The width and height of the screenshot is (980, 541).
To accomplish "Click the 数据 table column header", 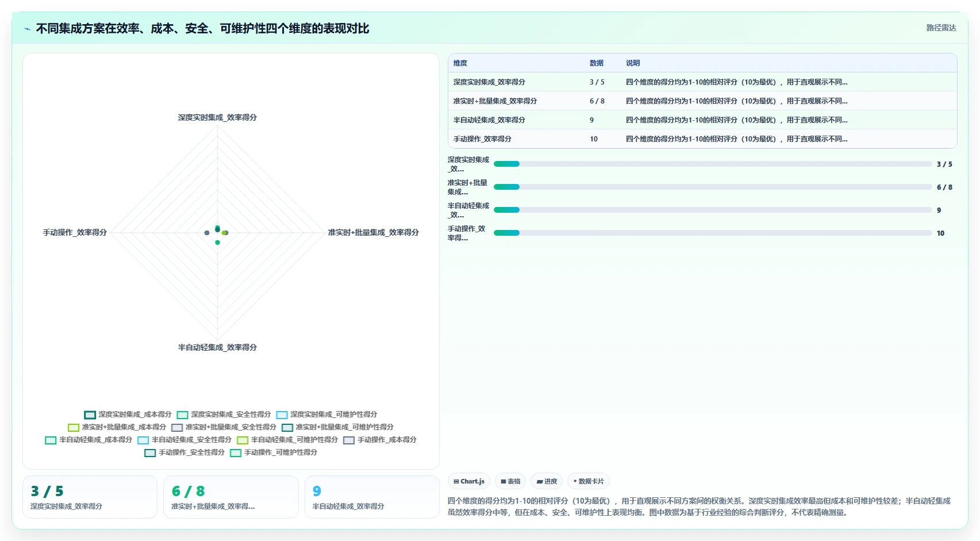I will tap(596, 63).
